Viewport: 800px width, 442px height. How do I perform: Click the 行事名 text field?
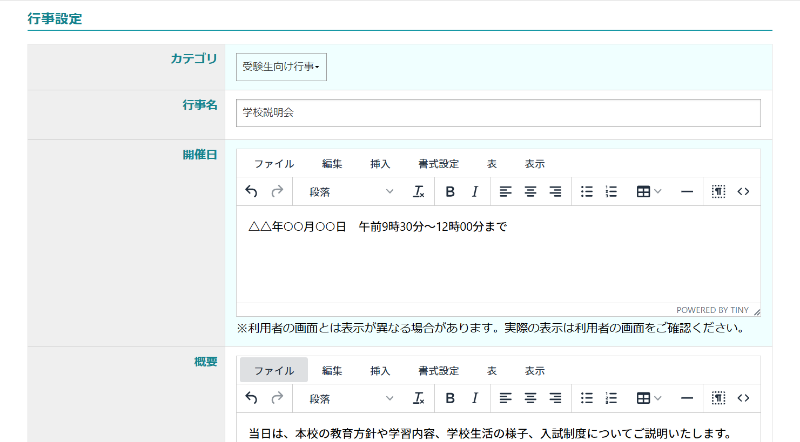coord(498,113)
